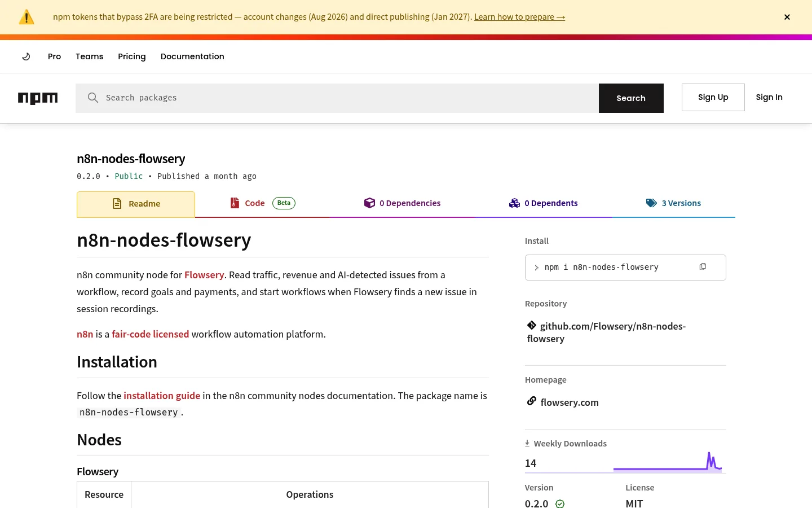Click the "Public" package visibility label

pos(129,176)
